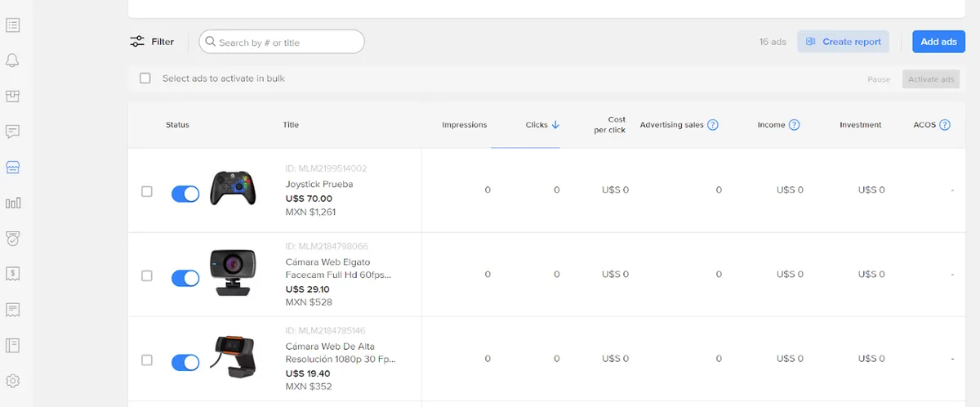Open the storefront icon in sidebar
The height and width of the screenshot is (407, 980).
pos(12,168)
